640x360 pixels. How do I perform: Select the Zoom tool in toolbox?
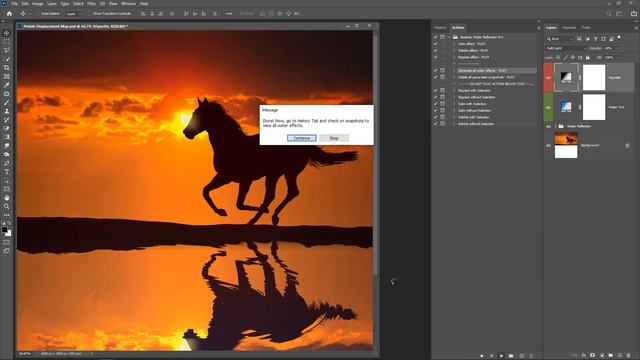click(x=7, y=206)
